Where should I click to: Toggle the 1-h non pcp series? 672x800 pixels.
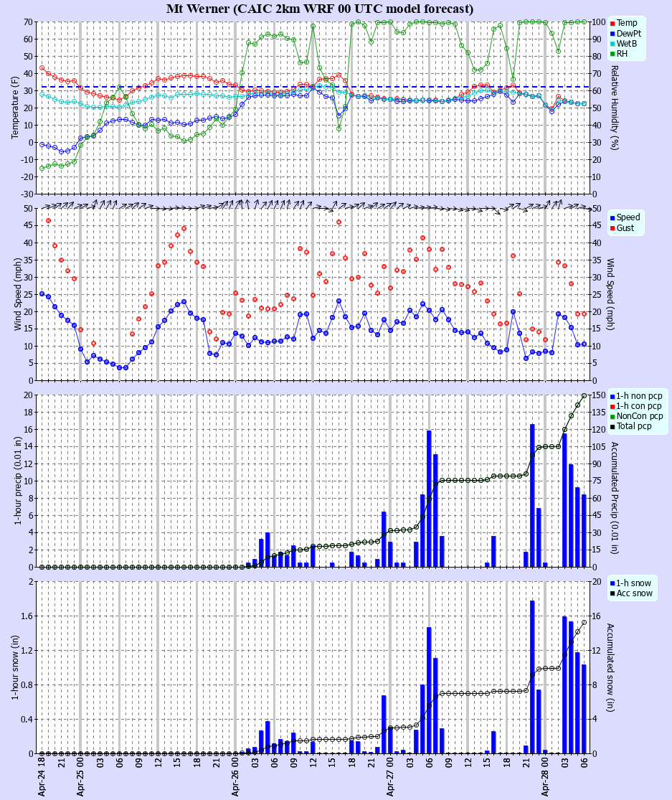(611, 395)
